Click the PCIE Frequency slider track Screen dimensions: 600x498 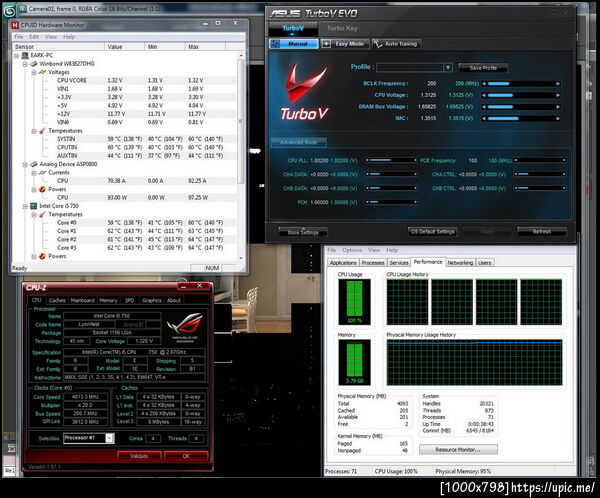(x=540, y=160)
